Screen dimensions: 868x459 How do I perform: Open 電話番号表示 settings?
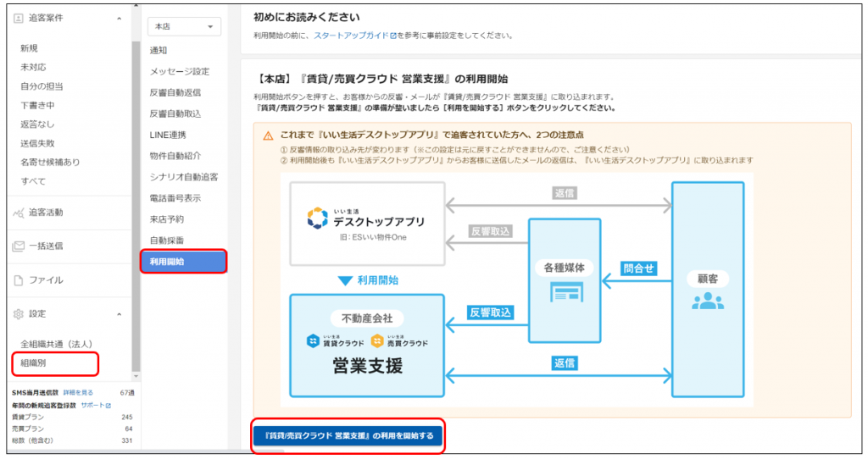[x=175, y=198]
